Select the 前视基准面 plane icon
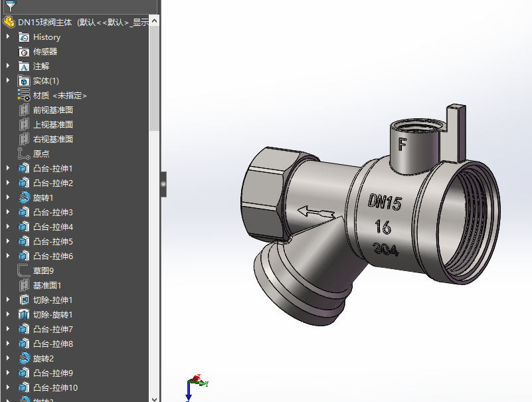This screenshot has width=532, height=402. (x=24, y=110)
